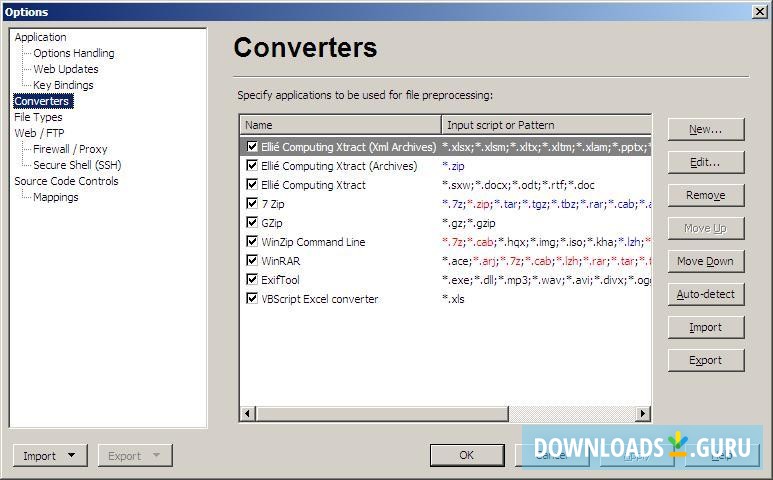
Task: Select VBScript Excel converter row
Action: coord(446,299)
